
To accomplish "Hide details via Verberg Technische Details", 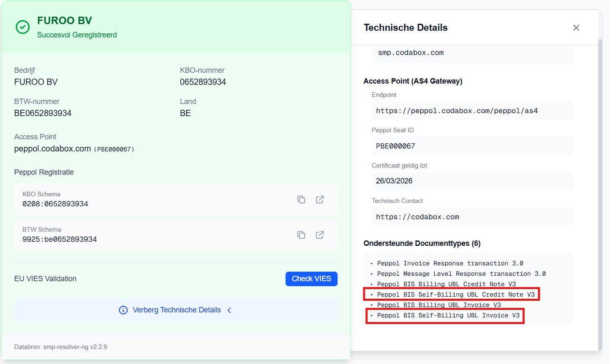I will tap(176, 310).
